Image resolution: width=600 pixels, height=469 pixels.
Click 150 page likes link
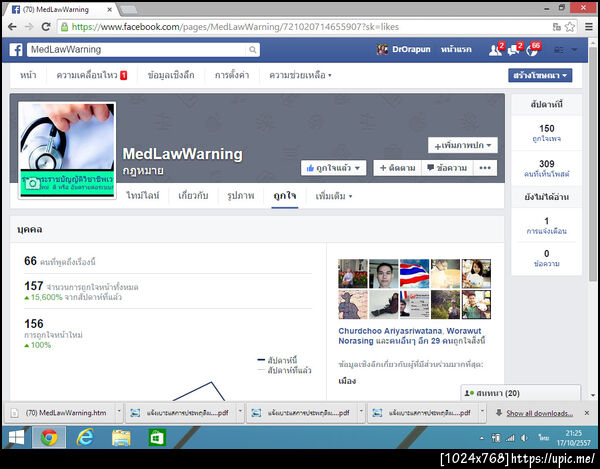546,133
